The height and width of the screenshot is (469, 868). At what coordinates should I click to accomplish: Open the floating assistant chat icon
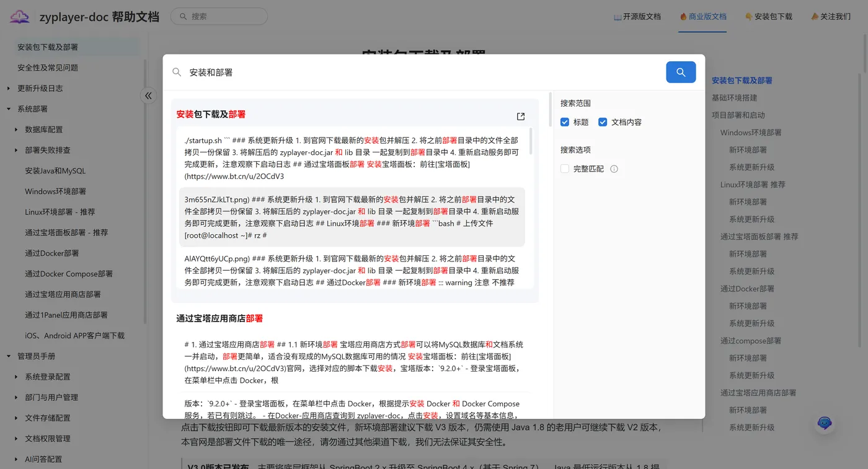click(x=825, y=423)
